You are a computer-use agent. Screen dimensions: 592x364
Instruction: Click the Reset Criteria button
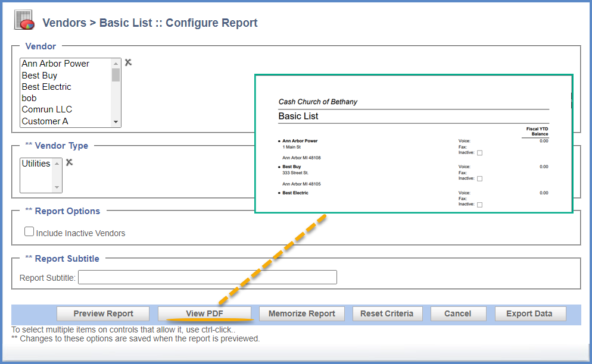[387, 313]
